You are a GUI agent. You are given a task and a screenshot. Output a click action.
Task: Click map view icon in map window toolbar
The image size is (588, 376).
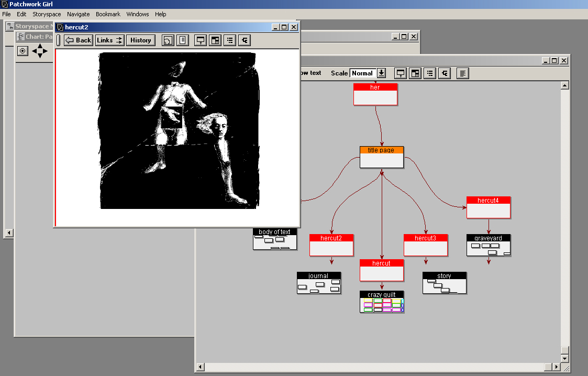(x=401, y=73)
